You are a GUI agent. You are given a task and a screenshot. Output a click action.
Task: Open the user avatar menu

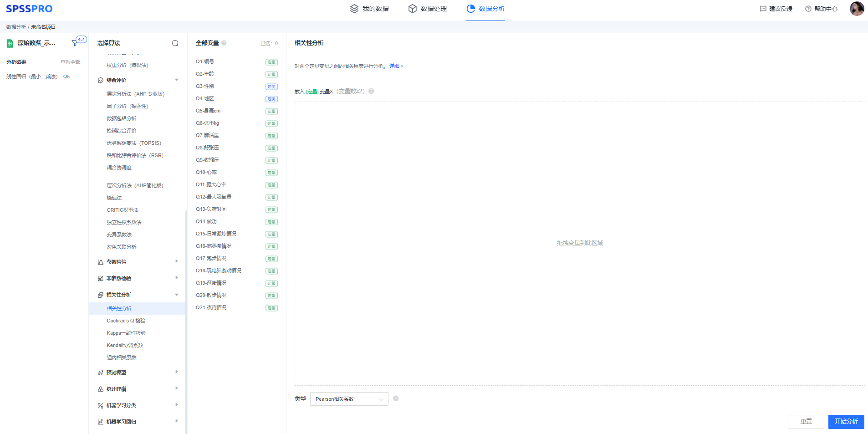tap(857, 9)
